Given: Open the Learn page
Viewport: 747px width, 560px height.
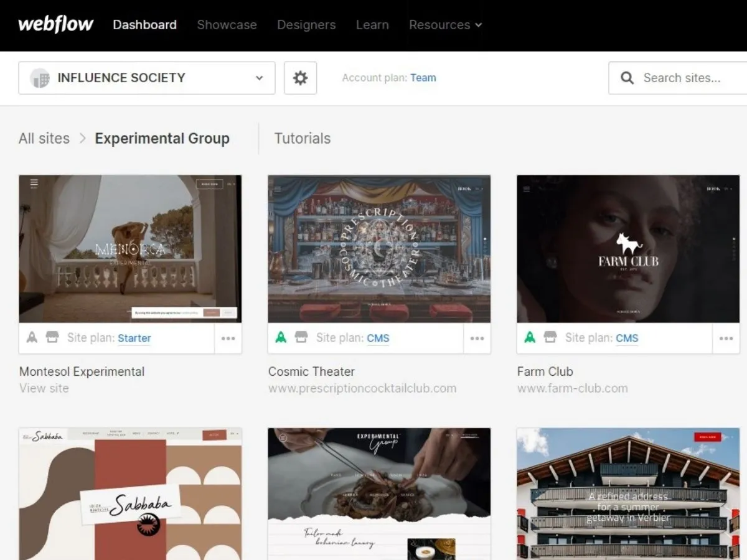Looking at the screenshot, I should coord(372,25).
